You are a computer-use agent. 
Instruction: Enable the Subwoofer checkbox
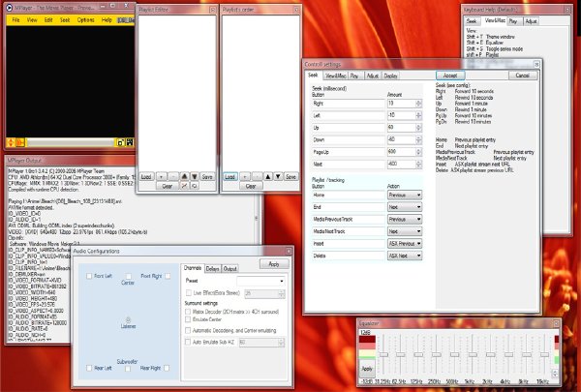pyautogui.click(x=128, y=369)
